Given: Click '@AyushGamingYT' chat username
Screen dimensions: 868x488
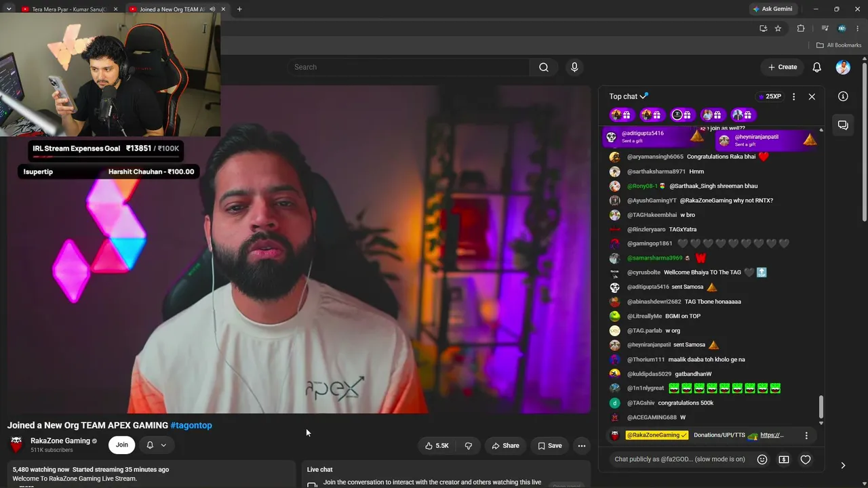Looking at the screenshot, I should click(x=652, y=201).
